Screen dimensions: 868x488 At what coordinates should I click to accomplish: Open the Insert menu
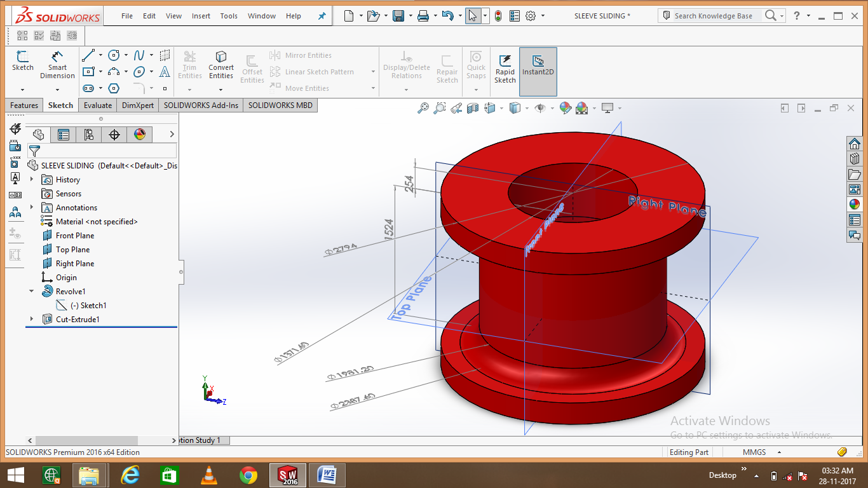coord(201,16)
